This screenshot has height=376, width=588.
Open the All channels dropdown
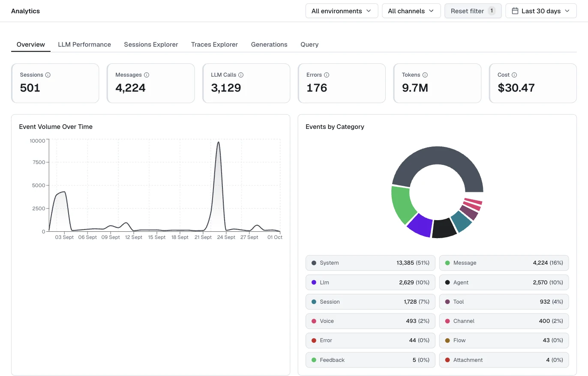click(411, 11)
